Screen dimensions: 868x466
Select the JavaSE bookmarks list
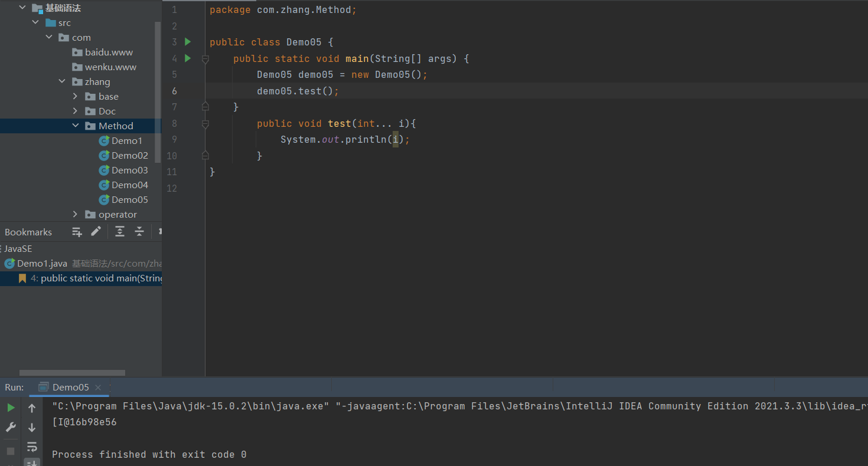coord(18,248)
